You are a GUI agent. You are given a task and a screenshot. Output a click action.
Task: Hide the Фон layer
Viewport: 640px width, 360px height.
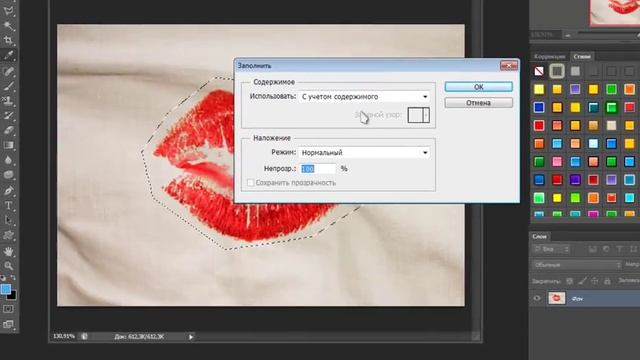(x=537, y=298)
